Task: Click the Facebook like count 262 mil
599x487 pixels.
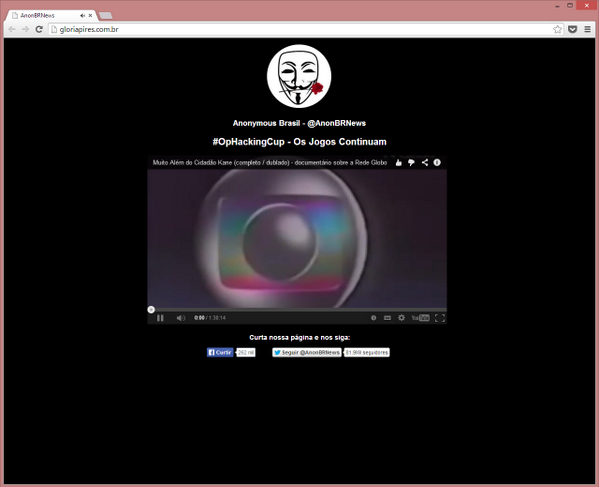Action: (246, 353)
